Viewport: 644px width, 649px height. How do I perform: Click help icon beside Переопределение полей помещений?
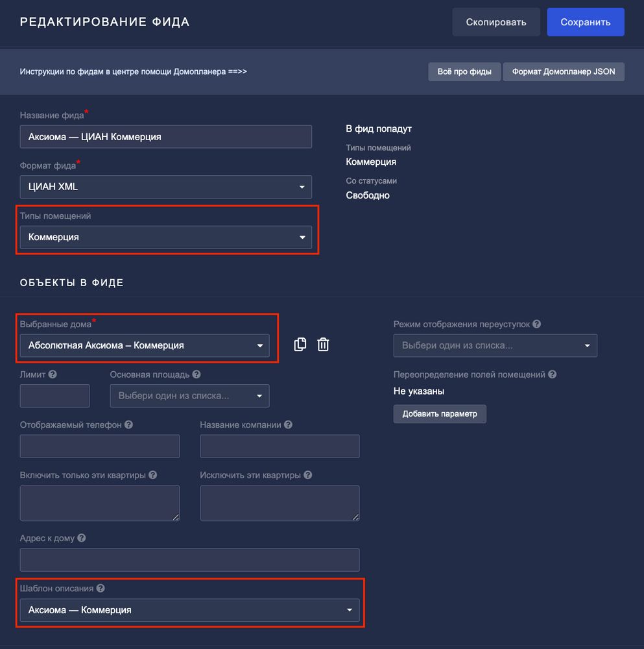point(553,374)
